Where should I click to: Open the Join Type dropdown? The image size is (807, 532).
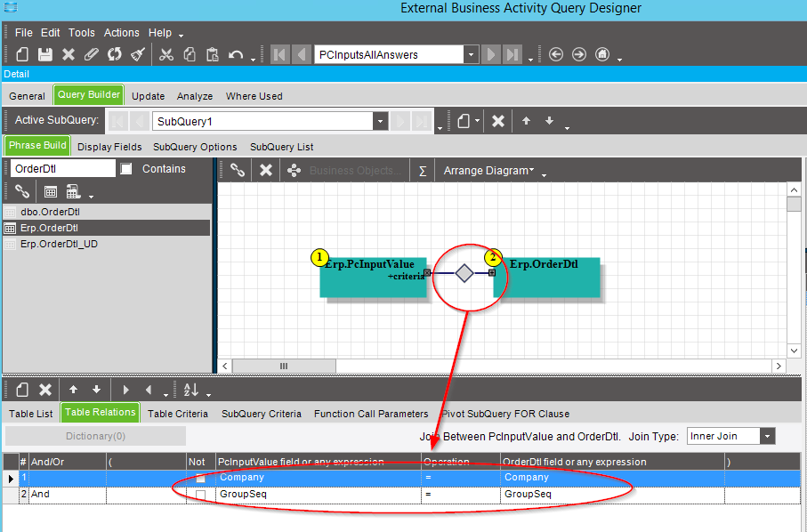coord(767,436)
